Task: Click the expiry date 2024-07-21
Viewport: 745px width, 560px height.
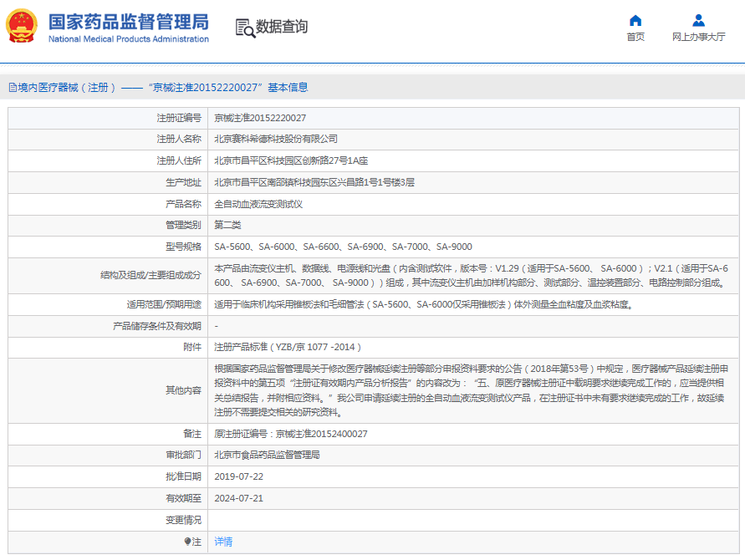Action: [238, 498]
